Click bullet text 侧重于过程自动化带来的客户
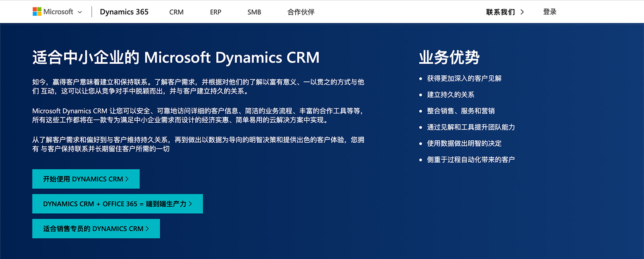The height and width of the screenshot is (259, 644). click(471, 160)
